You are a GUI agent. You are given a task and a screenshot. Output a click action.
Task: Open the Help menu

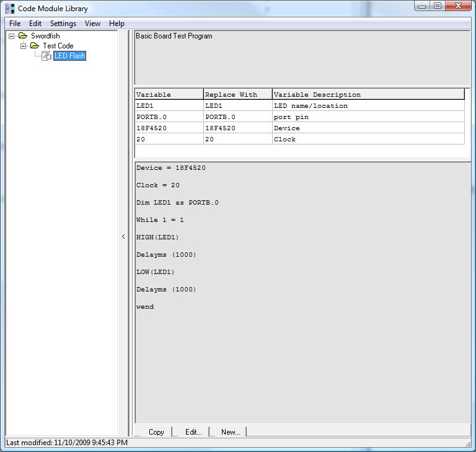coord(117,24)
